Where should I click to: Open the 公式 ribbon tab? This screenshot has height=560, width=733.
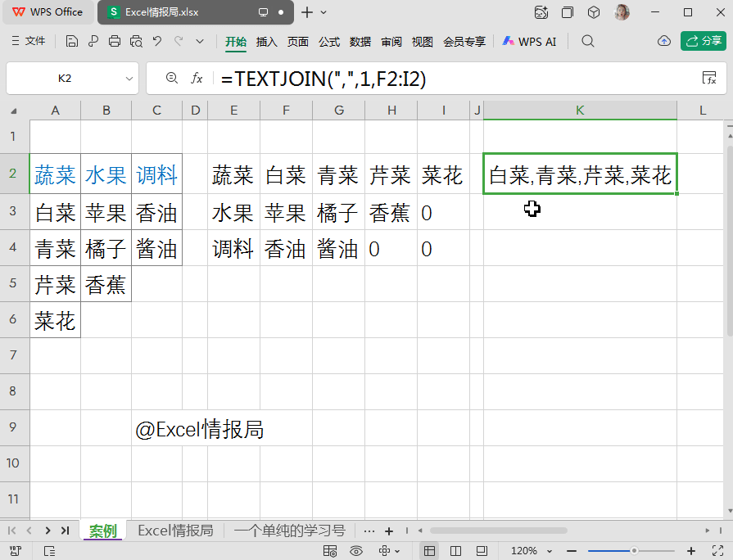tap(329, 42)
